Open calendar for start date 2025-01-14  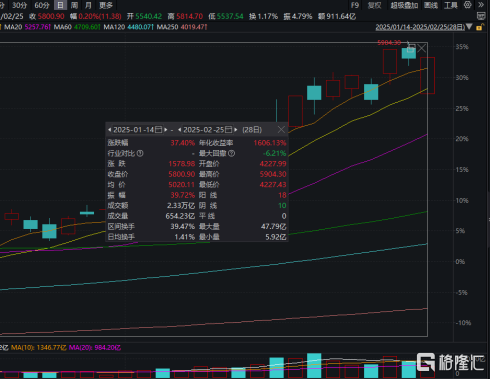(159, 129)
